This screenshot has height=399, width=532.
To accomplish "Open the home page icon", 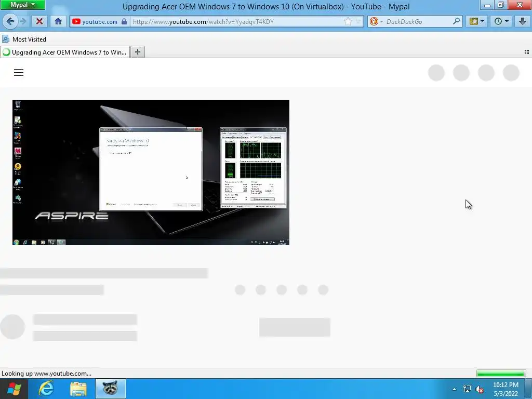I will (58, 21).
